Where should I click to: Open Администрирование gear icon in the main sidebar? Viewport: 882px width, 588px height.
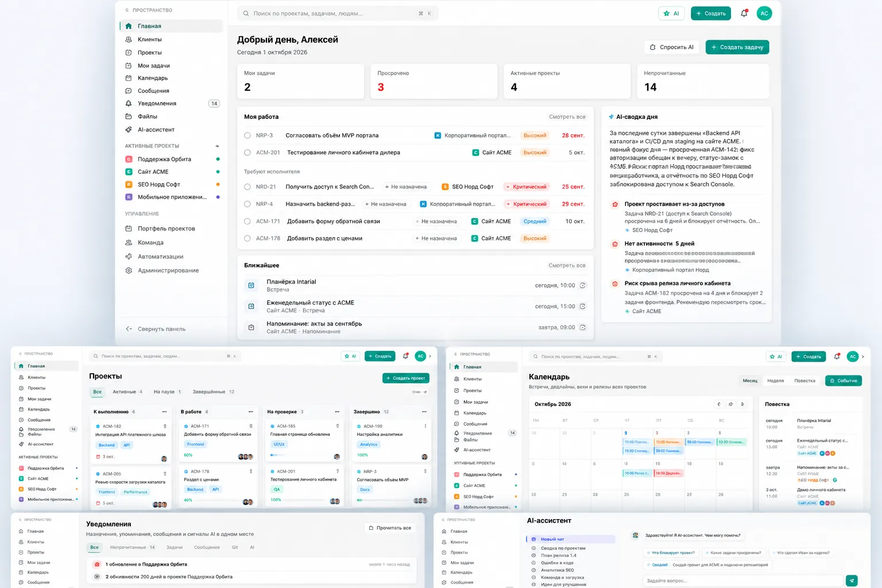click(x=129, y=270)
